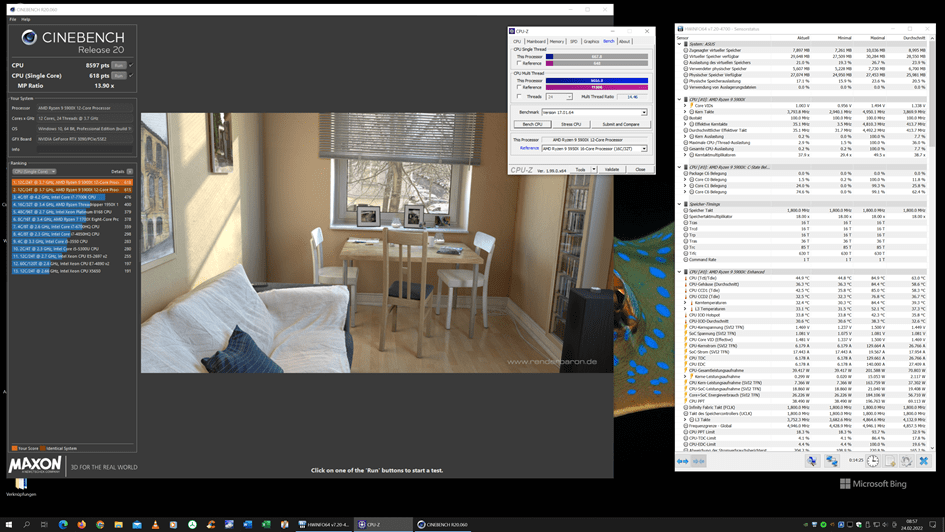Expand Core VIDs row in HWiNFO
This screenshot has height=532, width=945.
pos(685,105)
